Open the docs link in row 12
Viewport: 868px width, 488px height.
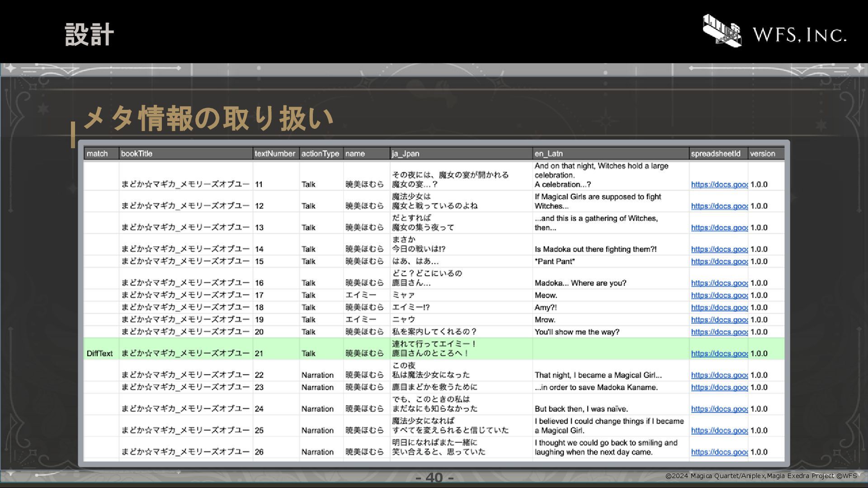click(x=719, y=206)
